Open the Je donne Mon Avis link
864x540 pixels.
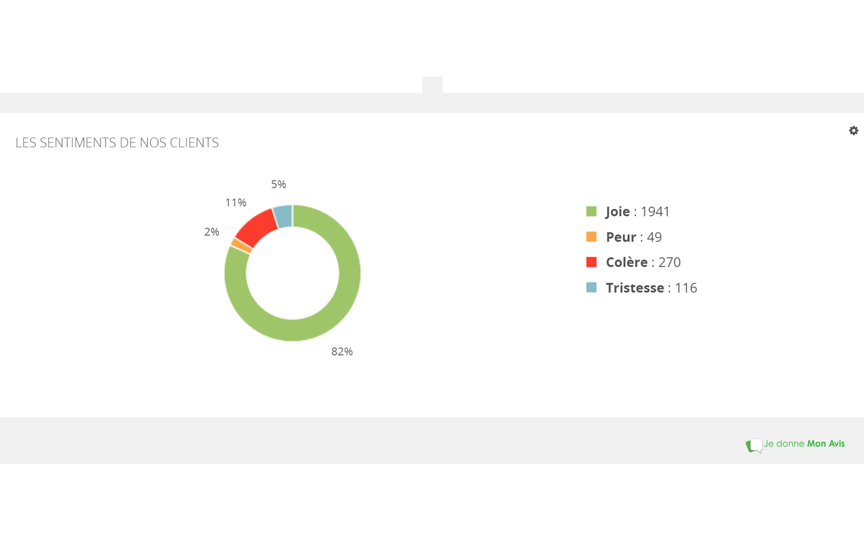click(x=804, y=444)
